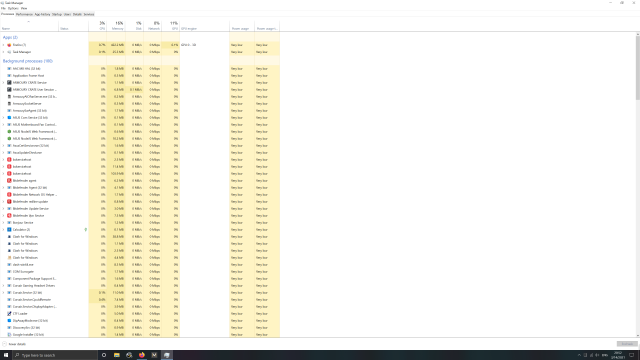Open the notification center icon
The image size is (640, 360).
point(632,355)
